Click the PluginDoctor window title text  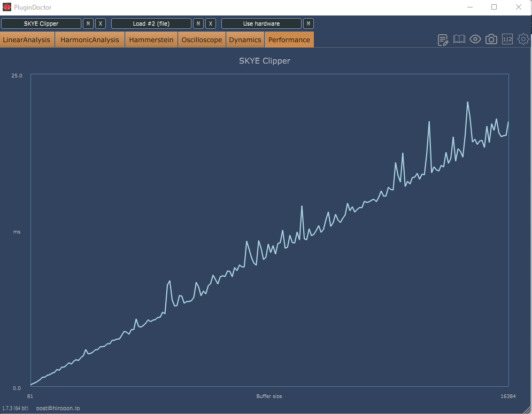(33, 7)
